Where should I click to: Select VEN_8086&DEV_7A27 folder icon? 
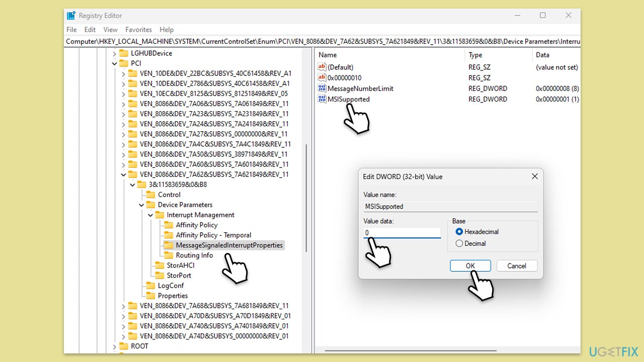click(133, 134)
